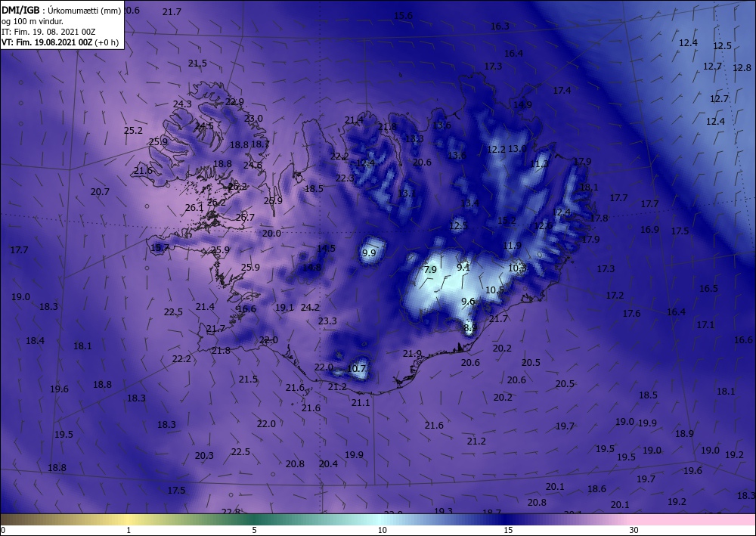Image resolution: width=756 pixels, height=536 pixels.
Task: Click the 11.3 value in the northeast
Action: [539, 164]
